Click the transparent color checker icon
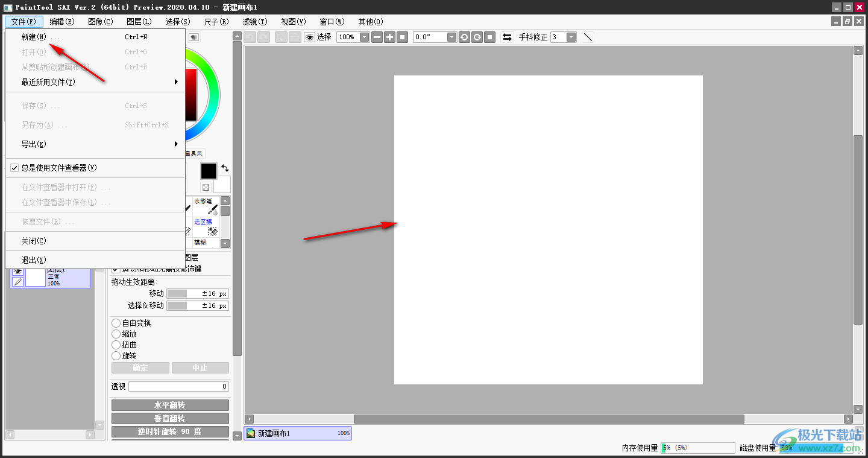The image size is (868, 458). [x=206, y=187]
